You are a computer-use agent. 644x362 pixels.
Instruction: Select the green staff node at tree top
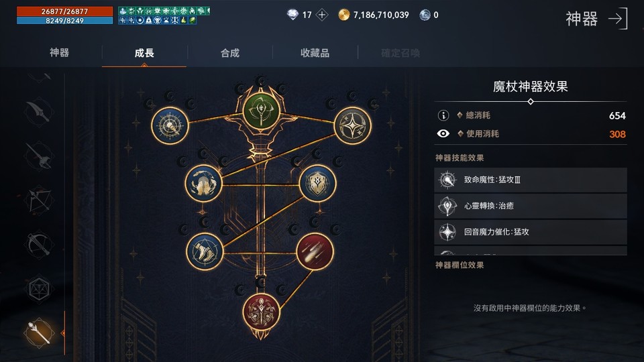tap(261, 111)
